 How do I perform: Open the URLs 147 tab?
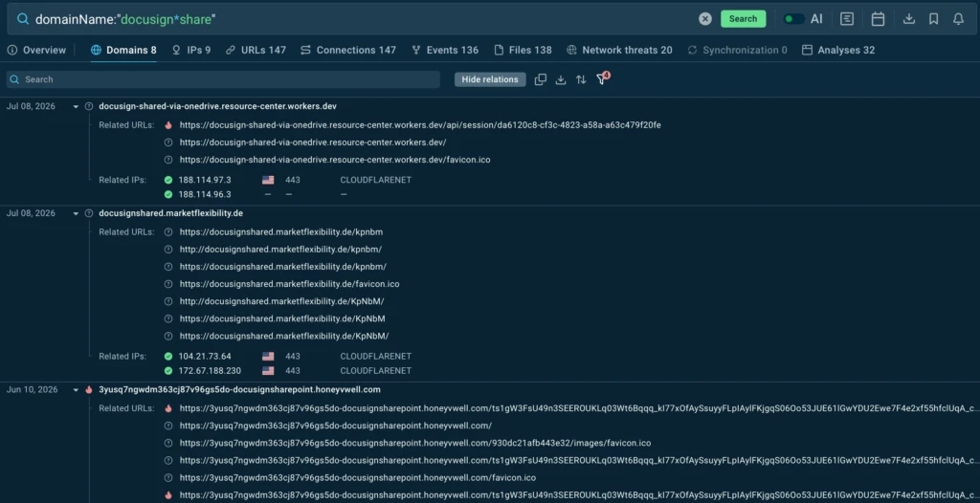[x=256, y=50]
